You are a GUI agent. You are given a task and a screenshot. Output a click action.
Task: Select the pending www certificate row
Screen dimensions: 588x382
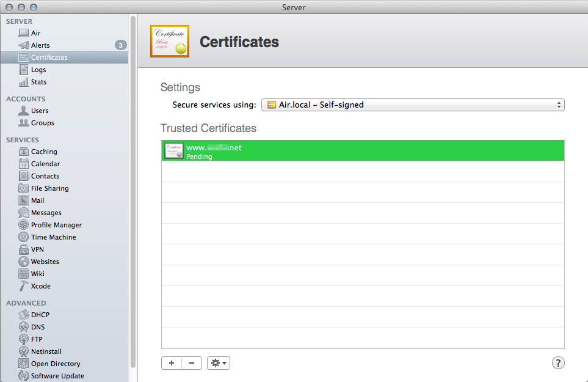[363, 152]
